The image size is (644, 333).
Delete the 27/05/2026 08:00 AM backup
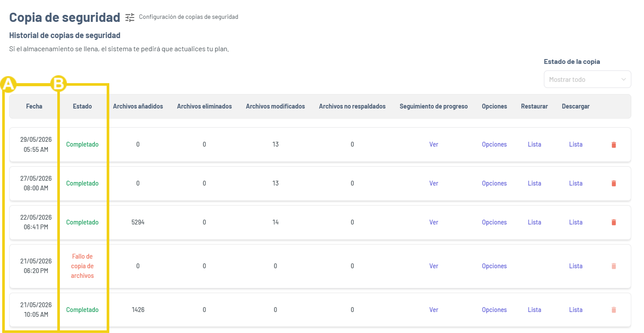pos(613,184)
